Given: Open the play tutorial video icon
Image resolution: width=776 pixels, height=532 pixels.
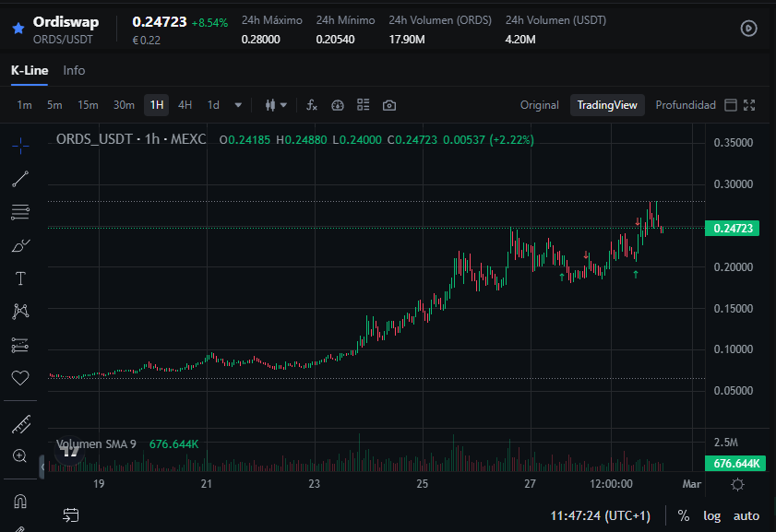Looking at the screenshot, I should [748, 29].
